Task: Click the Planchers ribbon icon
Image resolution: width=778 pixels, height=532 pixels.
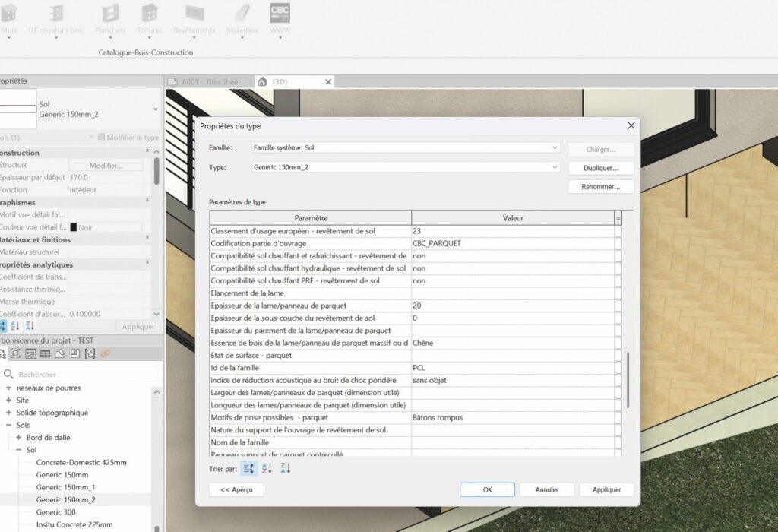Action: [x=110, y=14]
